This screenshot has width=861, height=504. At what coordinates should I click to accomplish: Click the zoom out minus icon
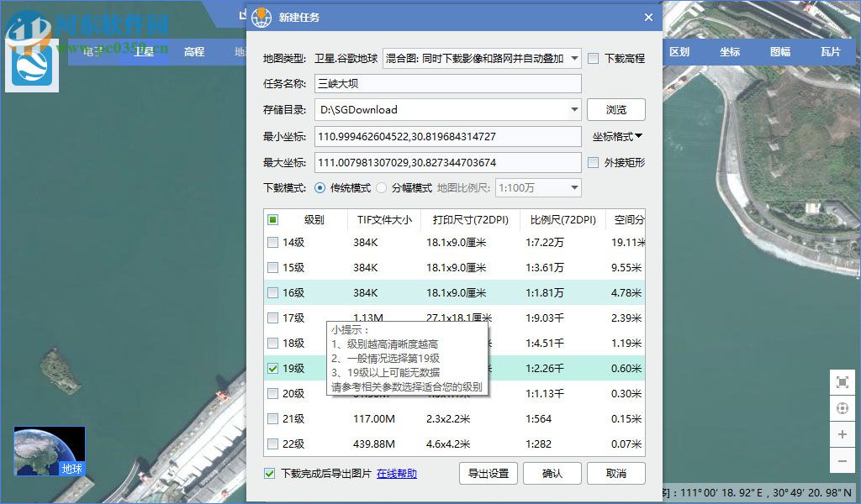(843, 460)
